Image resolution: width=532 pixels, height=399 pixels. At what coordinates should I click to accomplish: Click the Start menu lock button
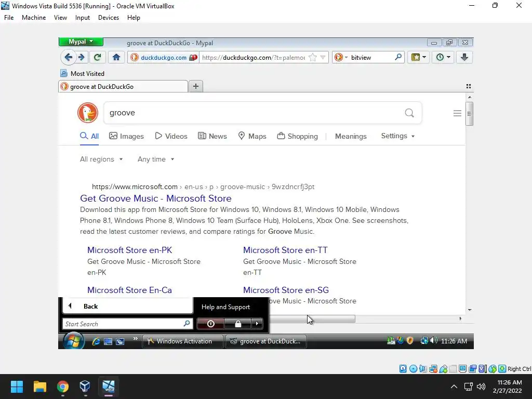(238, 324)
